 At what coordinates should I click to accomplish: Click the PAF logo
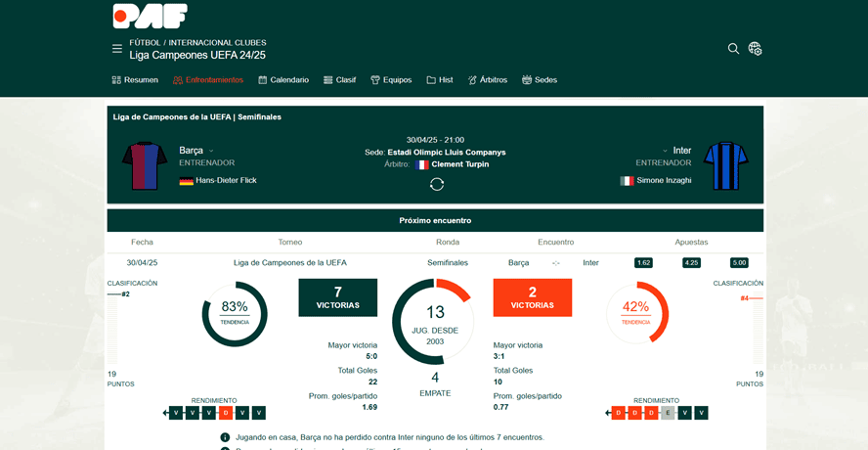150,16
